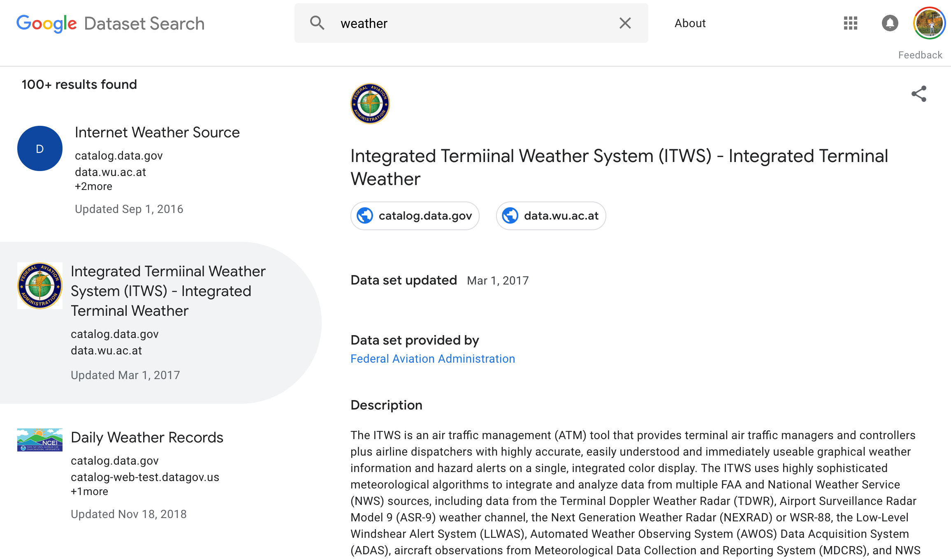Open the account profile avatar
This screenshot has width=951, height=560.
(929, 23)
